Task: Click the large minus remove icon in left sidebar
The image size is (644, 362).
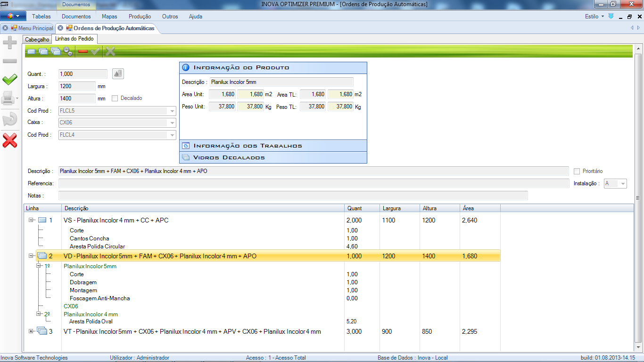Action: coord(10,61)
